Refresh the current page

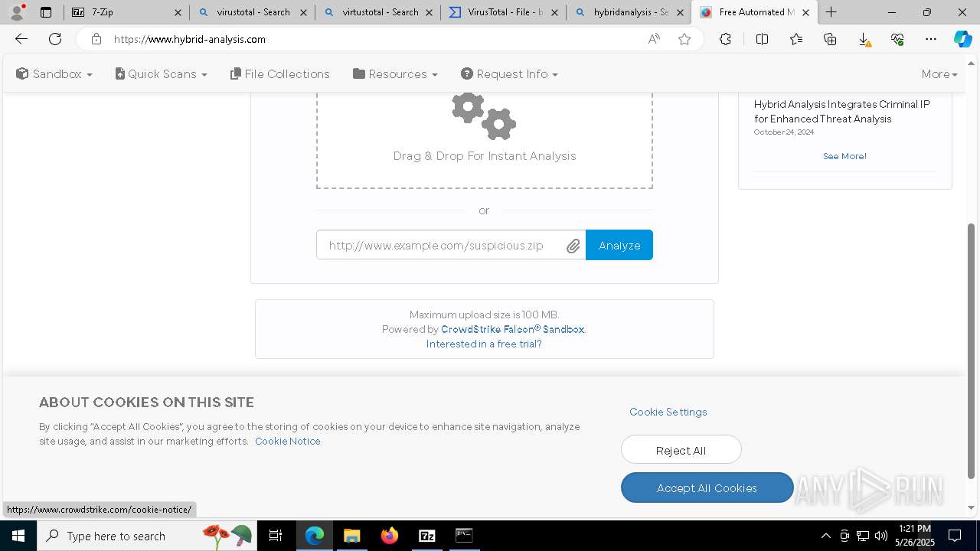[55, 39]
